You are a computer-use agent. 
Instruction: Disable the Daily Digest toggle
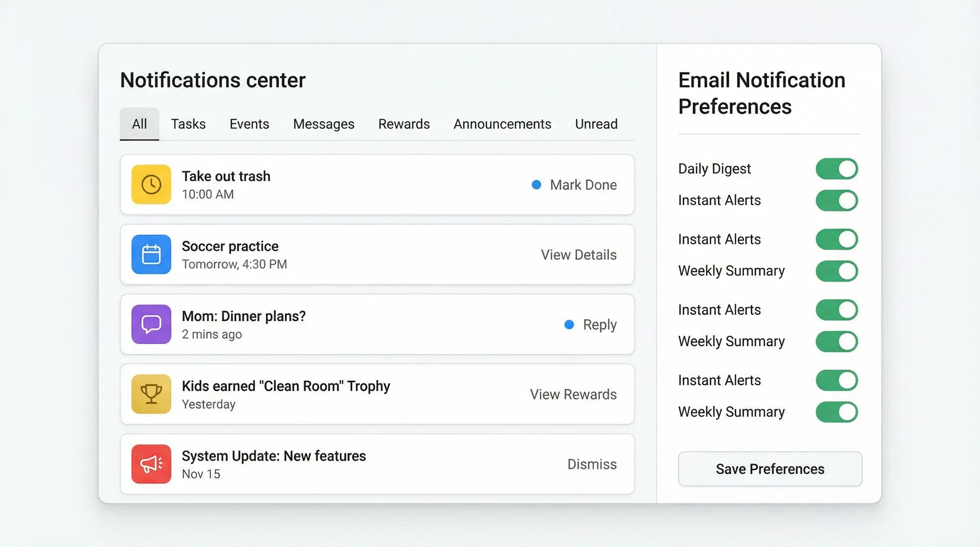pos(837,168)
